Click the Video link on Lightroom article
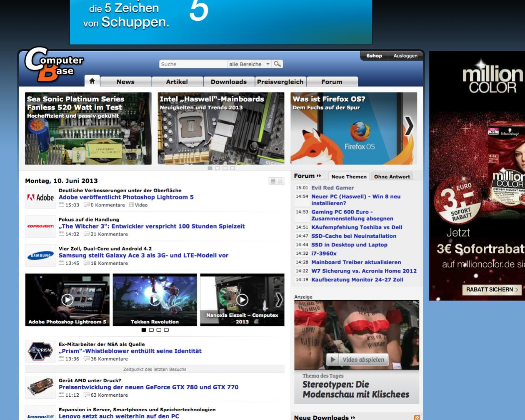525x420 pixels. coord(138,205)
